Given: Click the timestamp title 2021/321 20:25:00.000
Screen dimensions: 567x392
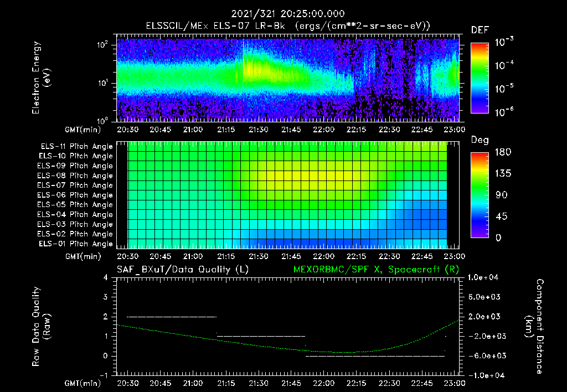Looking at the screenshot, I should (288, 14).
